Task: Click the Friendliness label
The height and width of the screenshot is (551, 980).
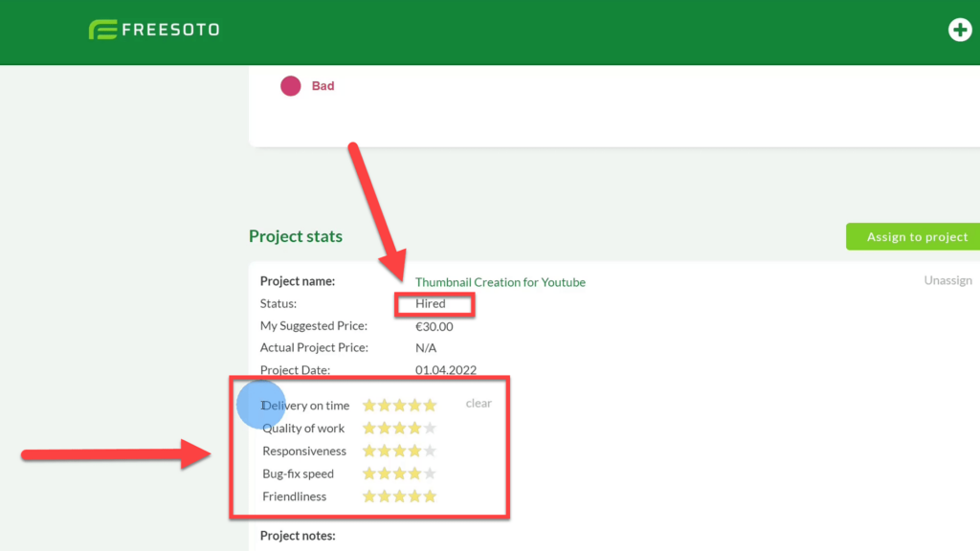Action: coord(295,496)
